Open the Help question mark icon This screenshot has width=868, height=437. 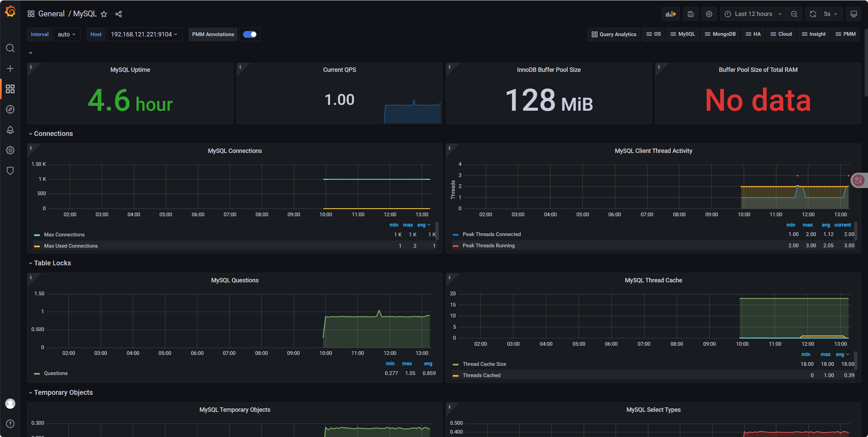pyautogui.click(x=10, y=424)
